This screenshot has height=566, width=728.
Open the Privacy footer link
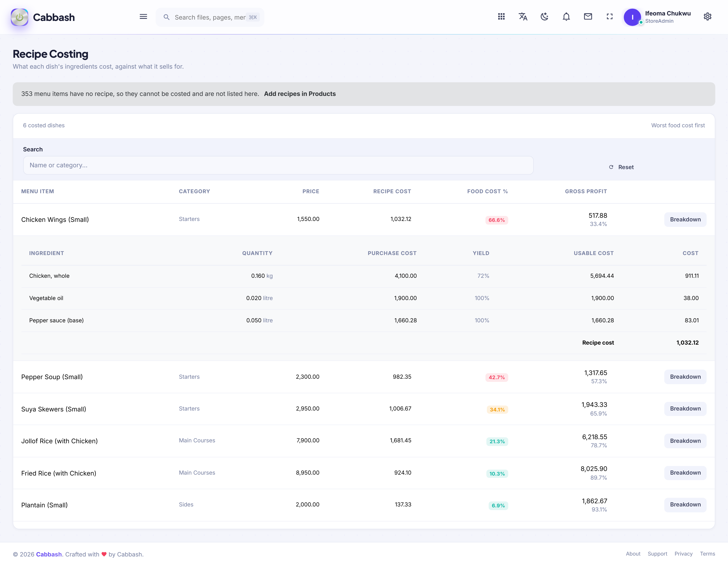pyautogui.click(x=683, y=554)
